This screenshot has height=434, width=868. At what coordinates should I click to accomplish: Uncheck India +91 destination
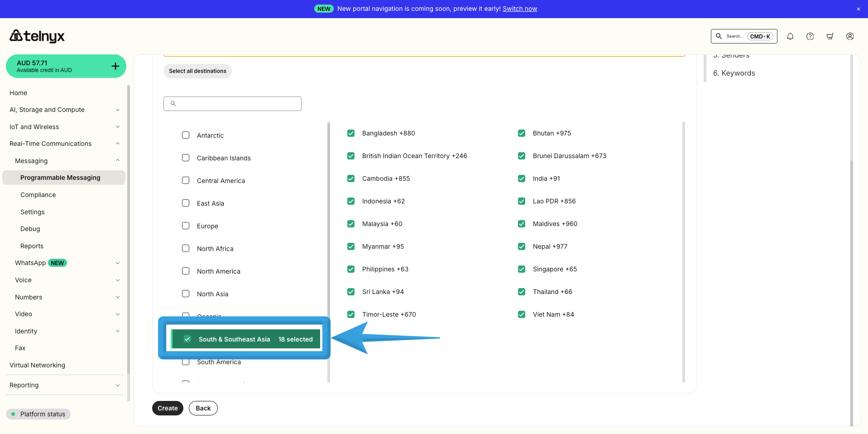[x=522, y=178]
